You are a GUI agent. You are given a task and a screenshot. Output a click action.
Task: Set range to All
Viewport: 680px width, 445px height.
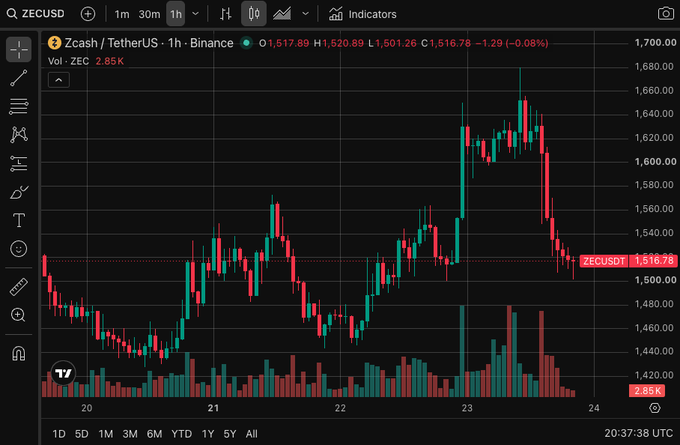point(252,434)
